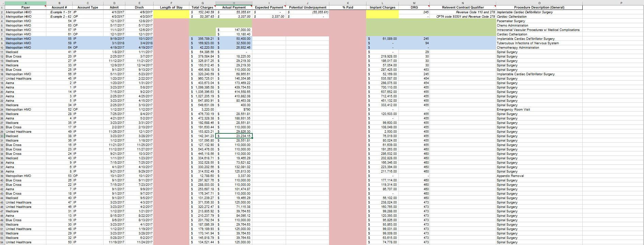Select the Medicaid payer cell in row 11
The width and height of the screenshot is (644, 245).
pos(26,52)
